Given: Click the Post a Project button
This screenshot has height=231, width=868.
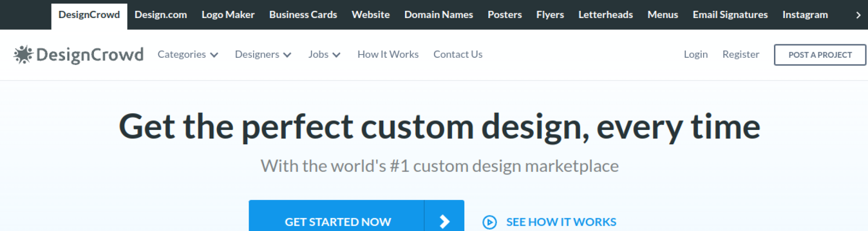Looking at the screenshot, I should click(820, 55).
